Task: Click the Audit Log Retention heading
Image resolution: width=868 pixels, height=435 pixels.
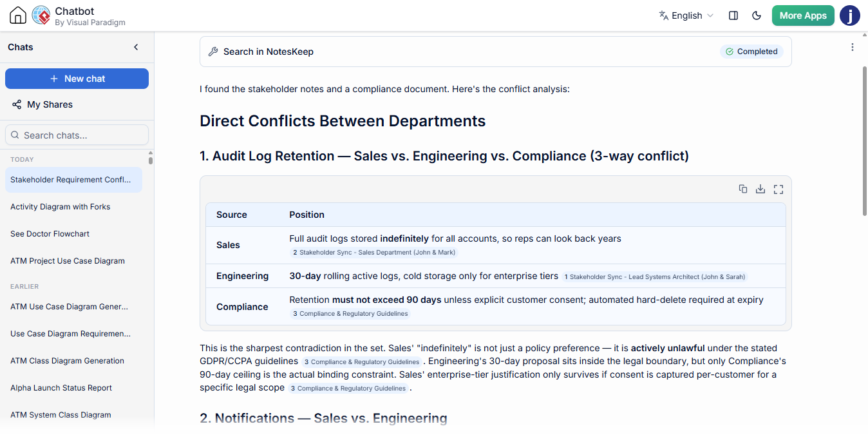Action: tap(444, 156)
